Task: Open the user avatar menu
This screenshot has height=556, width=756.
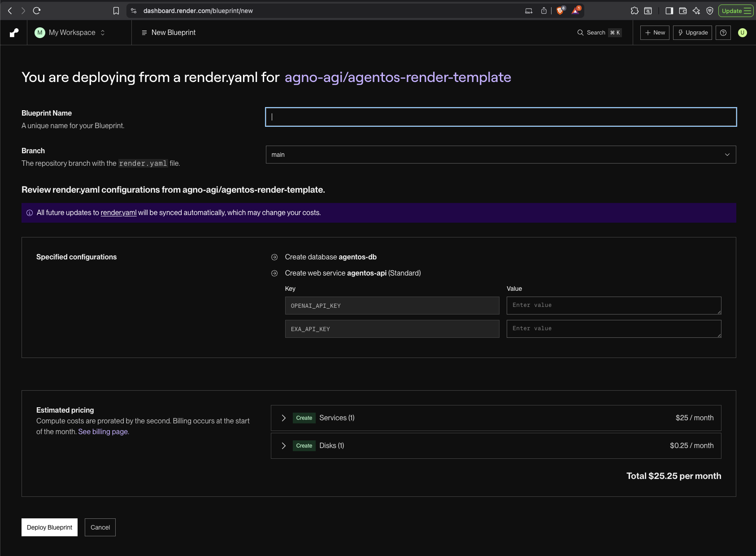Action: tap(743, 32)
